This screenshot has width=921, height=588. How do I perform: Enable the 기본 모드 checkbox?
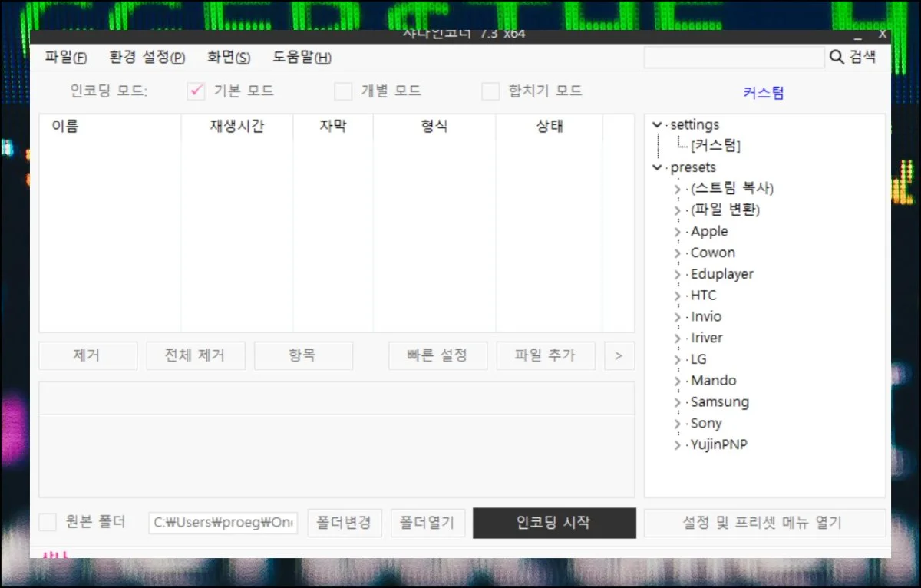click(x=196, y=91)
